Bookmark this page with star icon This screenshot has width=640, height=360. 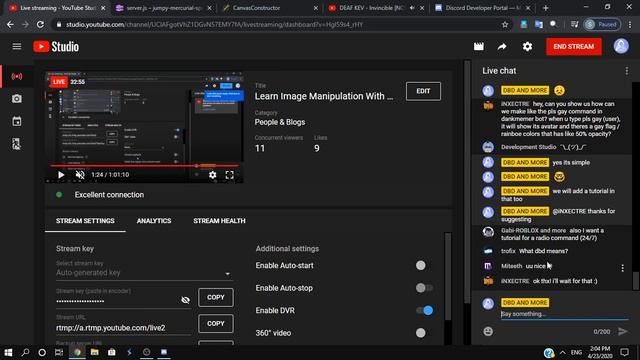(x=505, y=24)
